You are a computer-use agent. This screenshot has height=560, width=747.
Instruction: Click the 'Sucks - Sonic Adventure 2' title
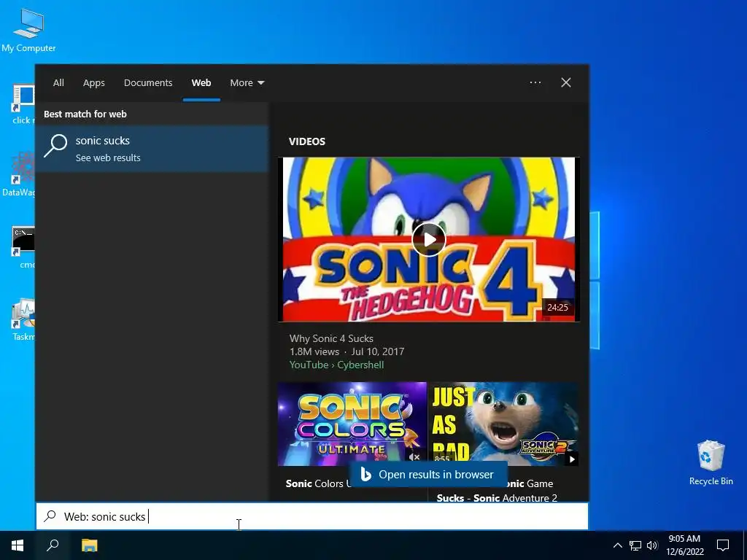[x=497, y=498]
